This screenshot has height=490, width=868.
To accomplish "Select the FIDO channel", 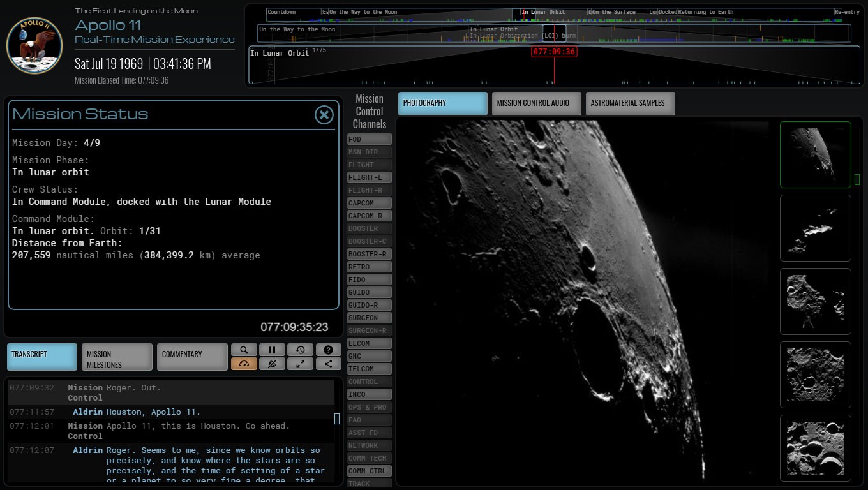I will click(x=370, y=279).
